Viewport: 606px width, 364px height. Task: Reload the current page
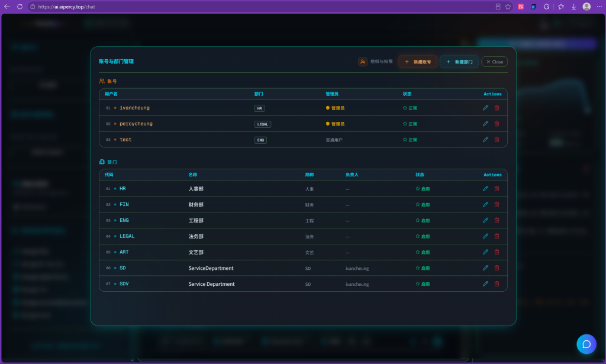coord(20,7)
